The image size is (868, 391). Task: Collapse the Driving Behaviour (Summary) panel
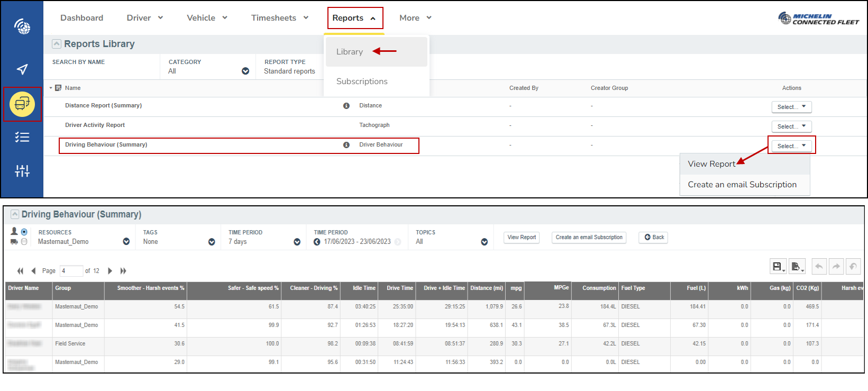click(x=15, y=214)
